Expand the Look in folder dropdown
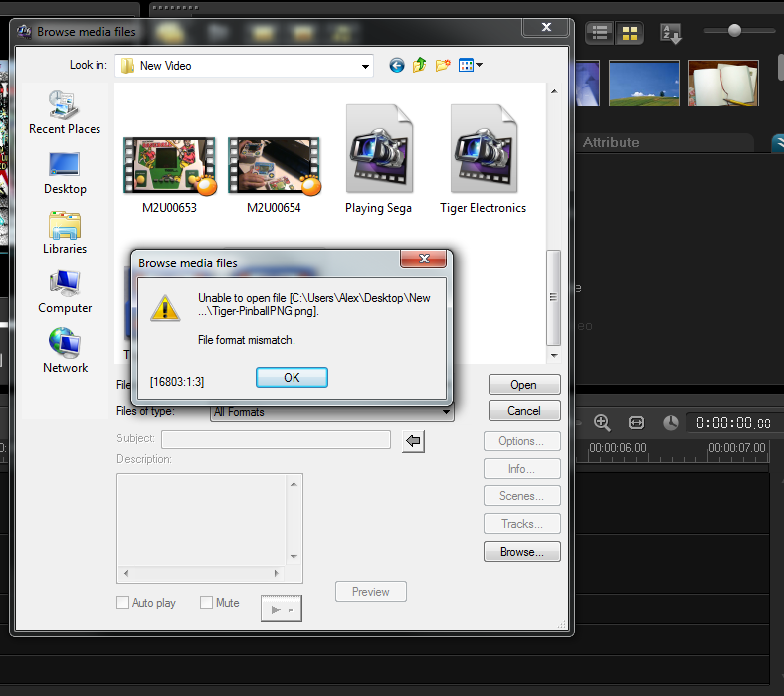 [x=365, y=66]
